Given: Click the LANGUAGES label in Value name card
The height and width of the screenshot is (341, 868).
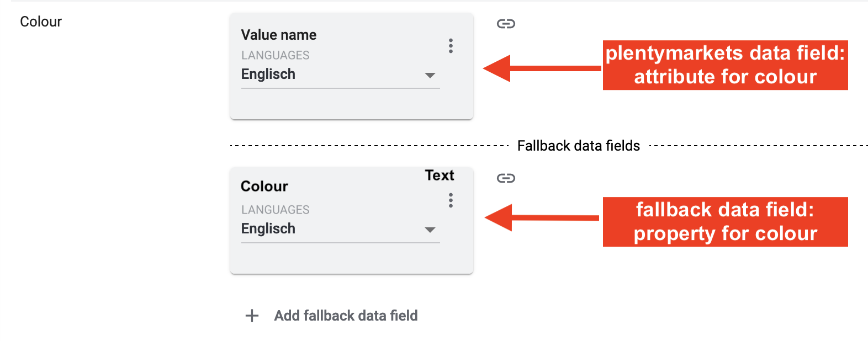Looking at the screenshot, I should (x=275, y=55).
